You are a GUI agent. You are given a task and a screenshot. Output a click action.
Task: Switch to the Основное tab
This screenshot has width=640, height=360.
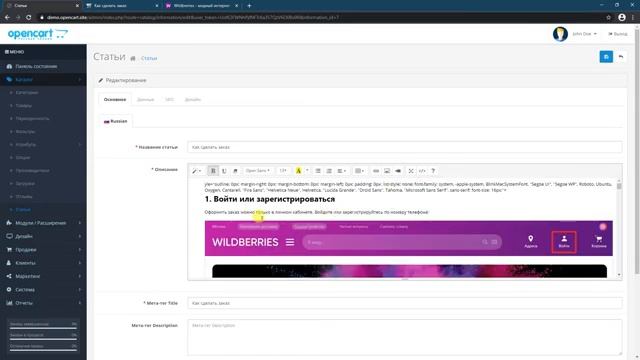(115, 100)
